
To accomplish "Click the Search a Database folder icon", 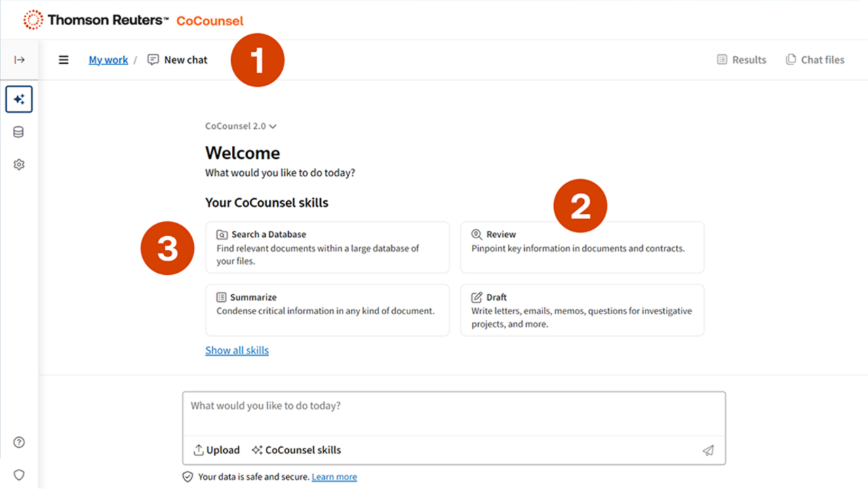I will [x=222, y=235].
